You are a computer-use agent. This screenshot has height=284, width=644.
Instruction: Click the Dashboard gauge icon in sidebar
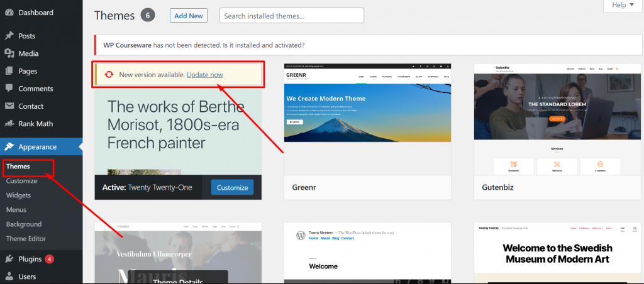(x=9, y=13)
